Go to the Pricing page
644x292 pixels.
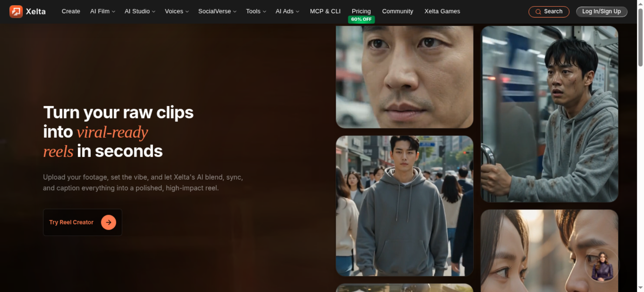tap(361, 11)
